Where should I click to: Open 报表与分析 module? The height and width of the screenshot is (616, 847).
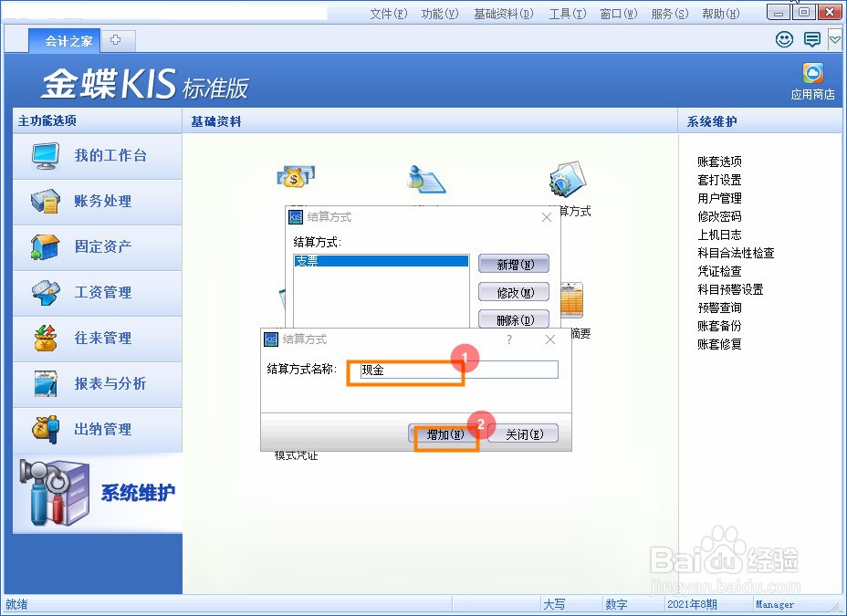click(98, 384)
